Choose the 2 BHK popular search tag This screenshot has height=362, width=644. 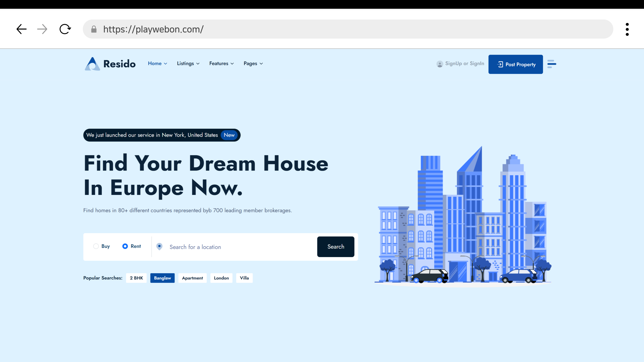click(x=136, y=278)
